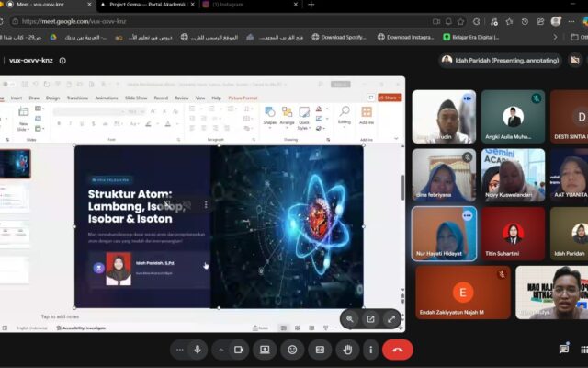Select the first slide thumbnail in panel
The height and width of the screenshot is (368, 588).
[x=15, y=164]
